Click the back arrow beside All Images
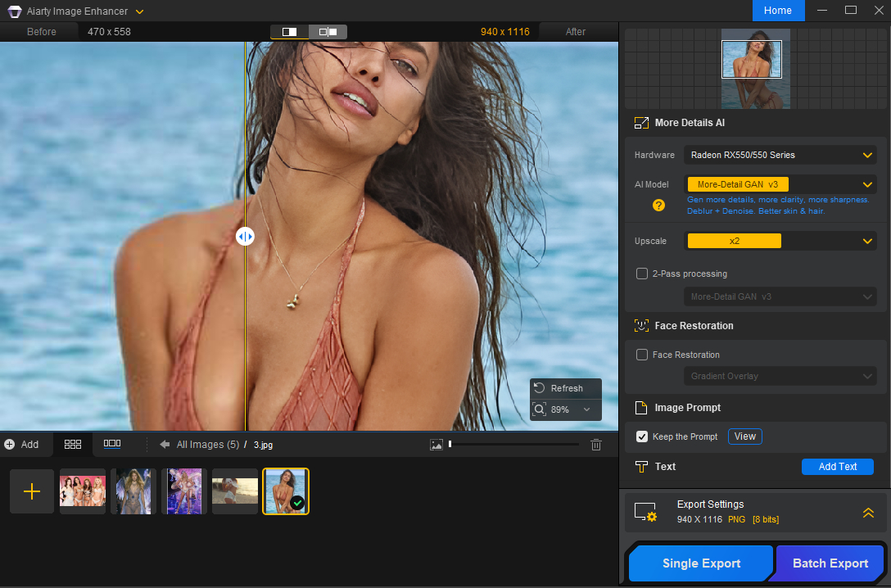The height and width of the screenshot is (588, 891). [x=165, y=445]
